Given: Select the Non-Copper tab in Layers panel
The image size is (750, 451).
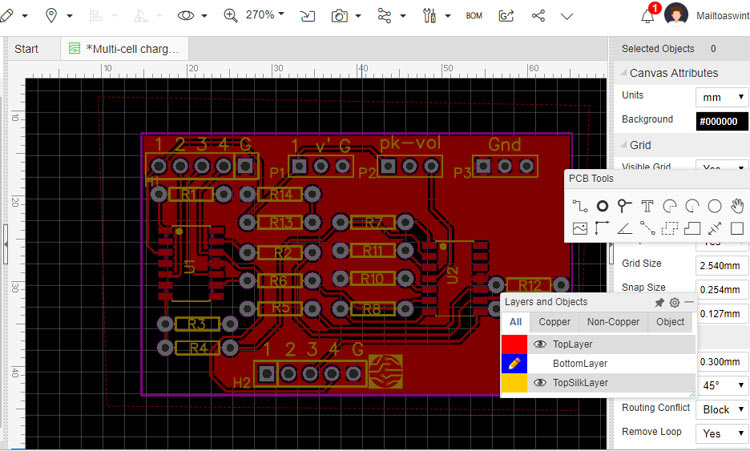Looking at the screenshot, I should tap(613, 322).
